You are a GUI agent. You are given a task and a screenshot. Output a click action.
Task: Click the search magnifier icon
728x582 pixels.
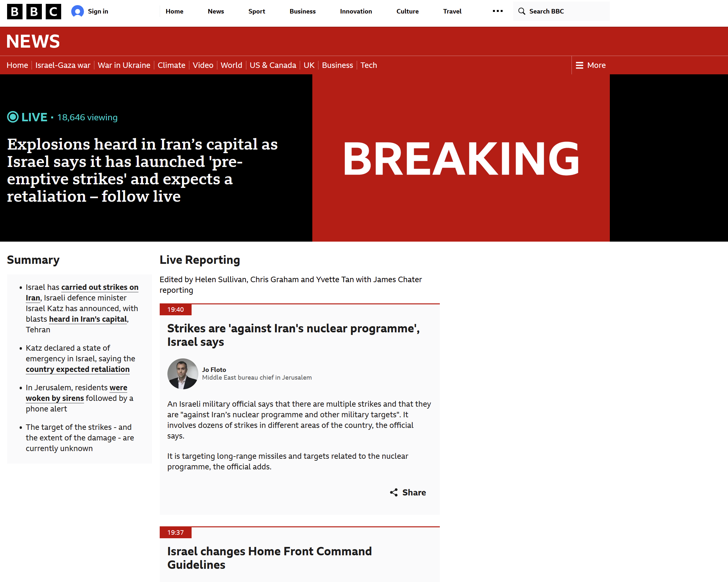click(522, 12)
